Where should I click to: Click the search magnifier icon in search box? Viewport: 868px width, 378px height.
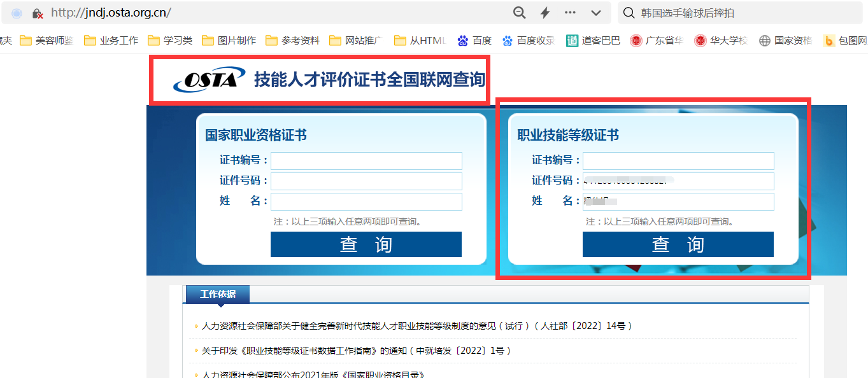[x=629, y=13]
